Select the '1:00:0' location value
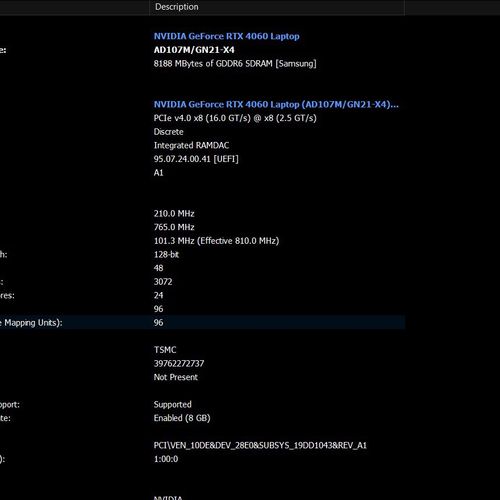The height and width of the screenshot is (500, 500). (x=166, y=459)
